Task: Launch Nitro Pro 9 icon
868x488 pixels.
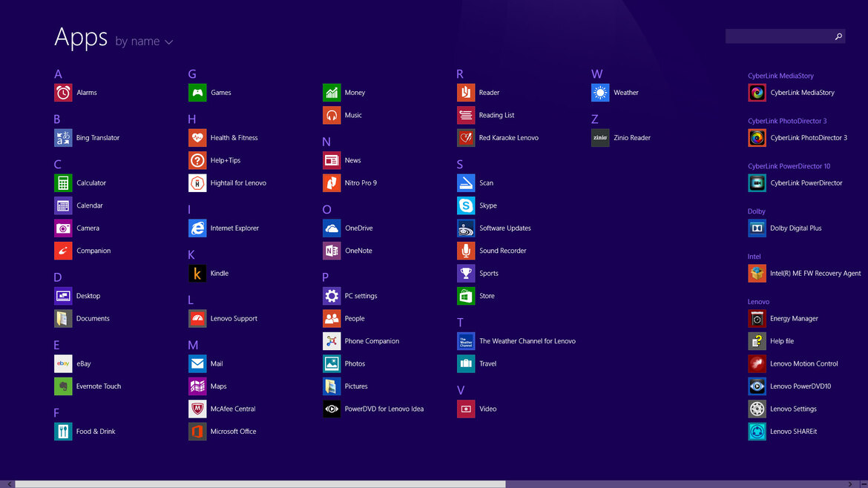Action: click(x=332, y=182)
